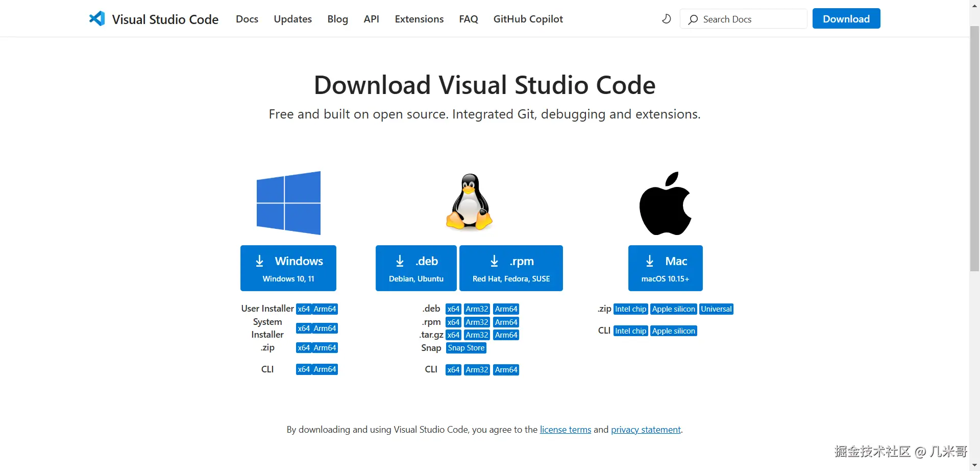The image size is (980, 471).
Task: Click the Visual Studio Code logo icon
Action: [97, 19]
